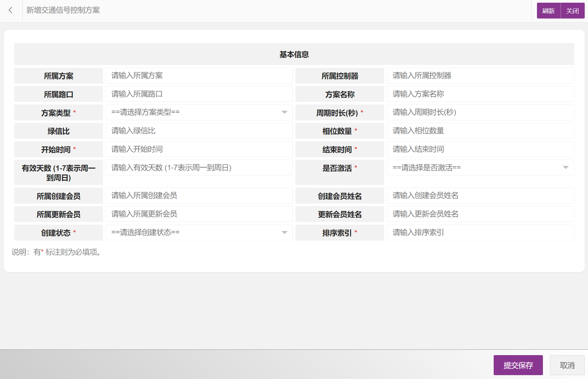Click the 结束时间 input field
The image size is (588, 379).
480,150
